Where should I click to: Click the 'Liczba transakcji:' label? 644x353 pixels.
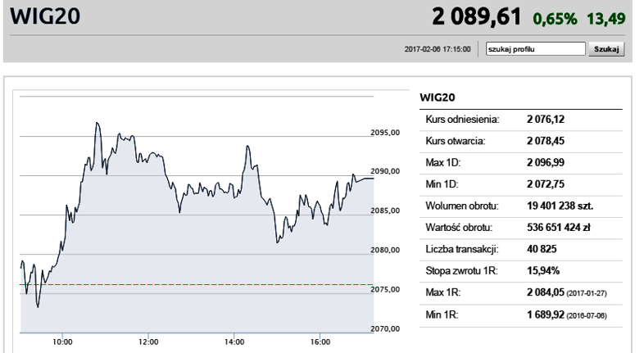[462, 249]
